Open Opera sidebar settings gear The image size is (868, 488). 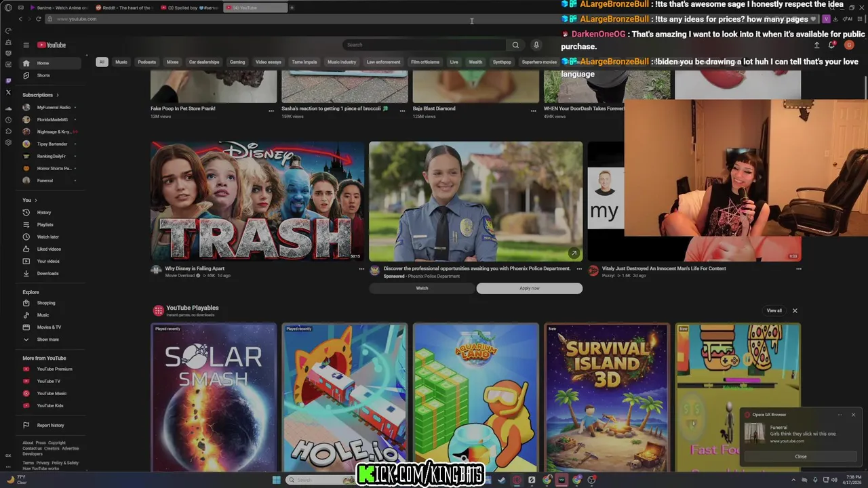click(8, 142)
